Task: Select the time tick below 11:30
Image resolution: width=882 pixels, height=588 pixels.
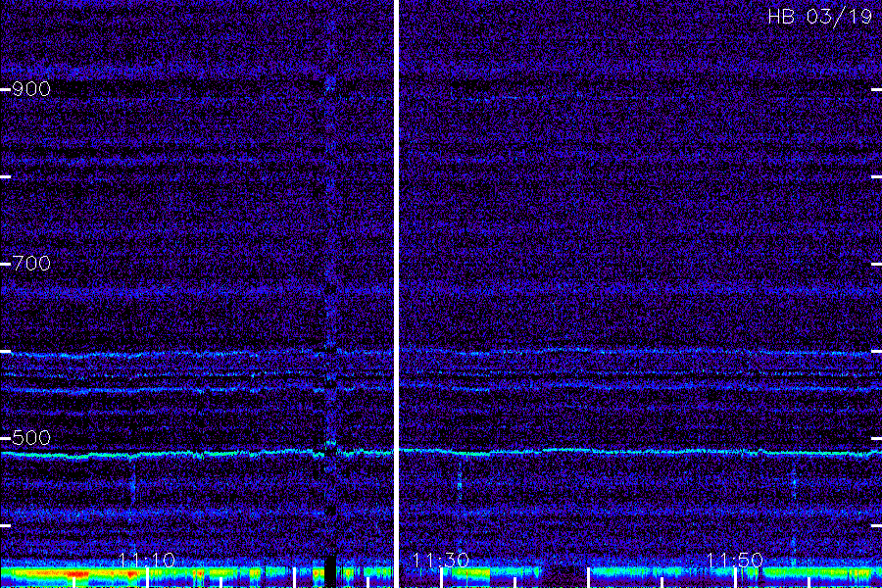Action: click(442, 577)
